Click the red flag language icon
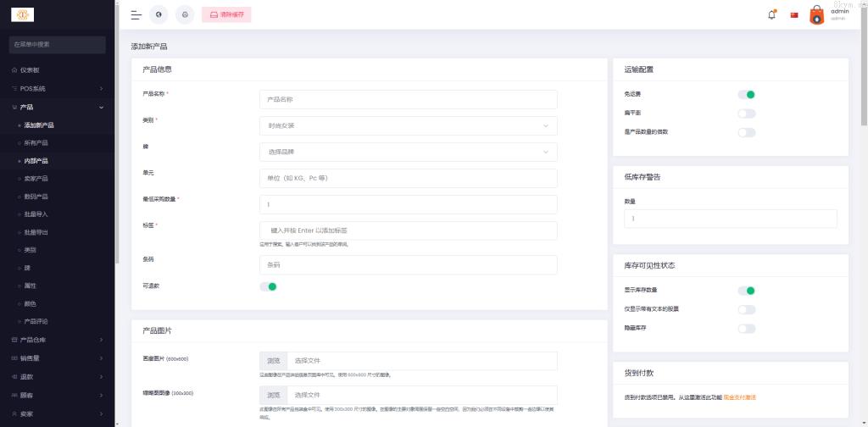Viewport: 868px width, 427px height. tap(794, 14)
